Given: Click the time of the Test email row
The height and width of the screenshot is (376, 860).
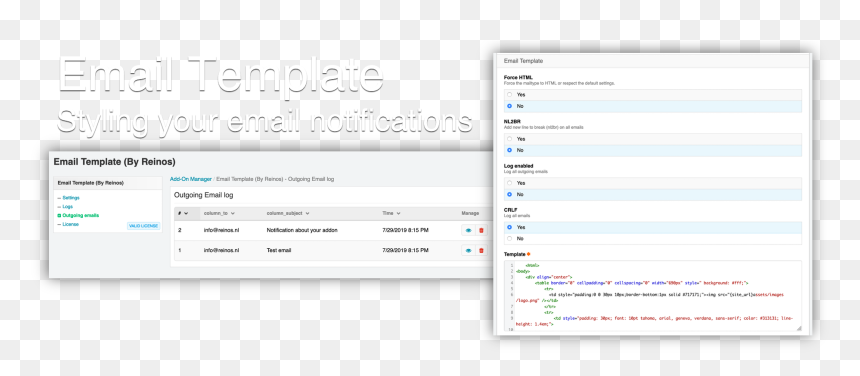Looking at the screenshot, I should tap(405, 250).
